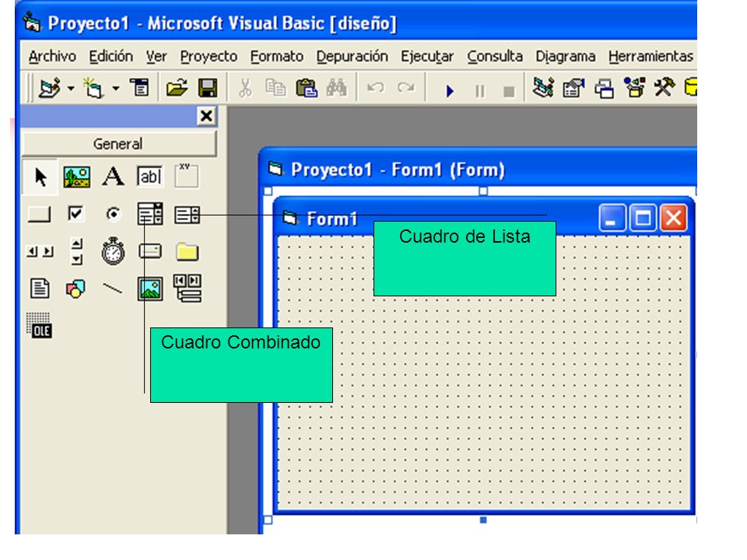The height and width of the screenshot is (560, 747).
Task: Select the OLE control tool
Action: click(x=39, y=326)
